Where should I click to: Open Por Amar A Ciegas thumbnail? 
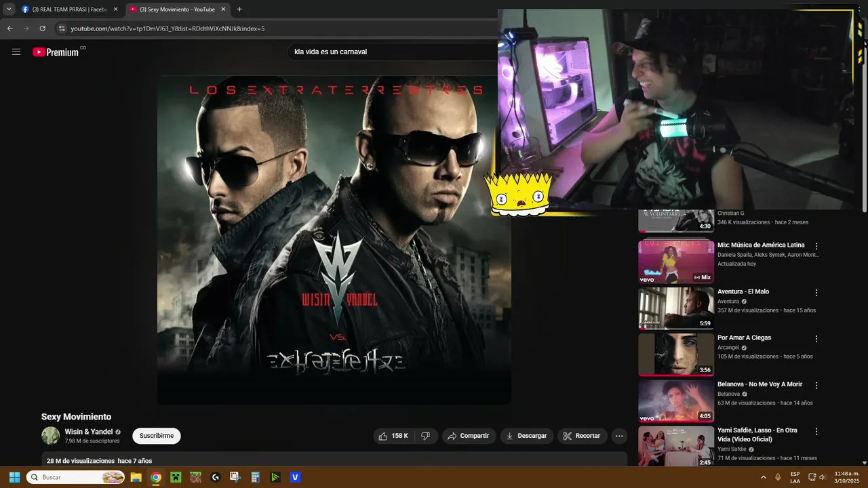676,354
